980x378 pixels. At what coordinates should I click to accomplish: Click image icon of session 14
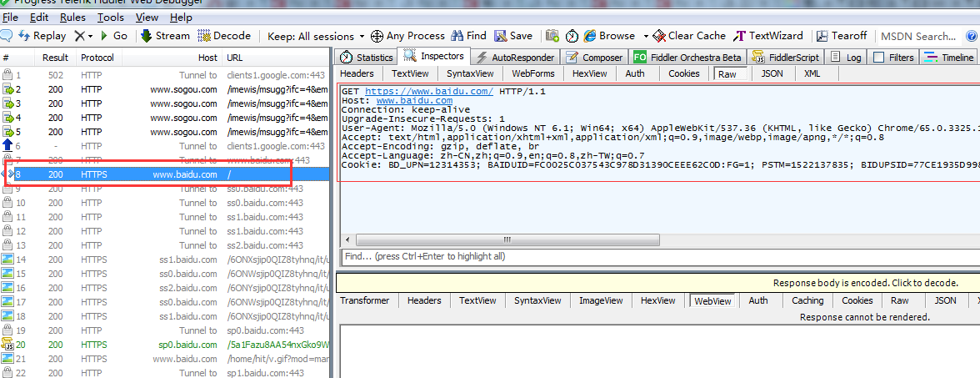coord(7,259)
